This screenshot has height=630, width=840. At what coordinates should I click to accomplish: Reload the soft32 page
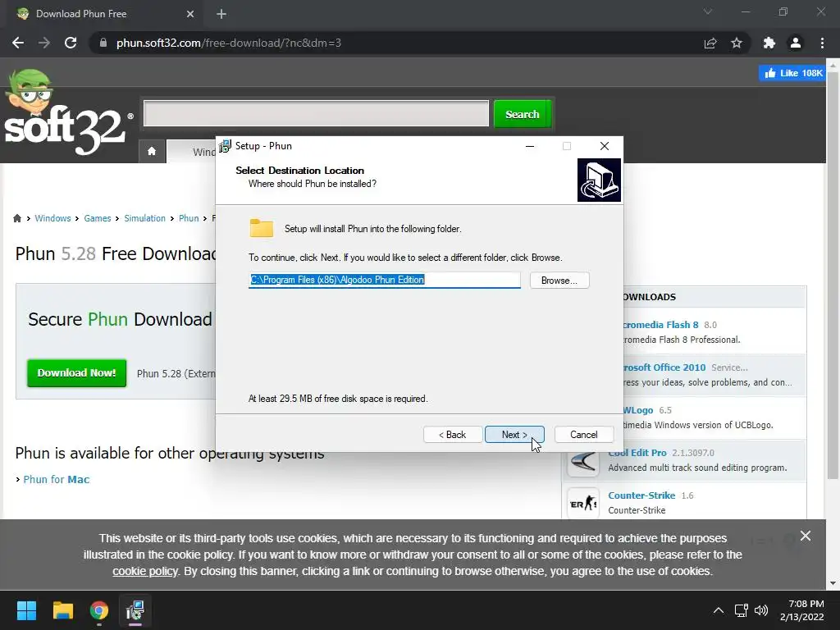pos(71,43)
